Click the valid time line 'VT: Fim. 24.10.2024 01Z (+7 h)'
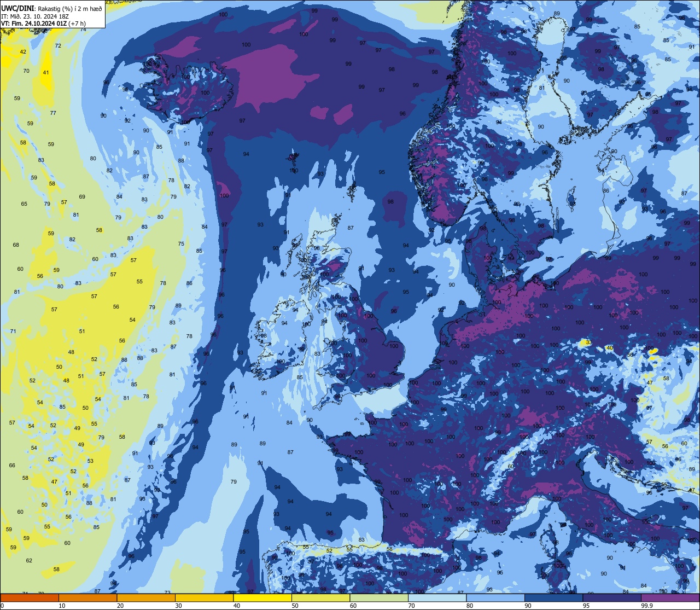700x610 pixels. [43, 23]
